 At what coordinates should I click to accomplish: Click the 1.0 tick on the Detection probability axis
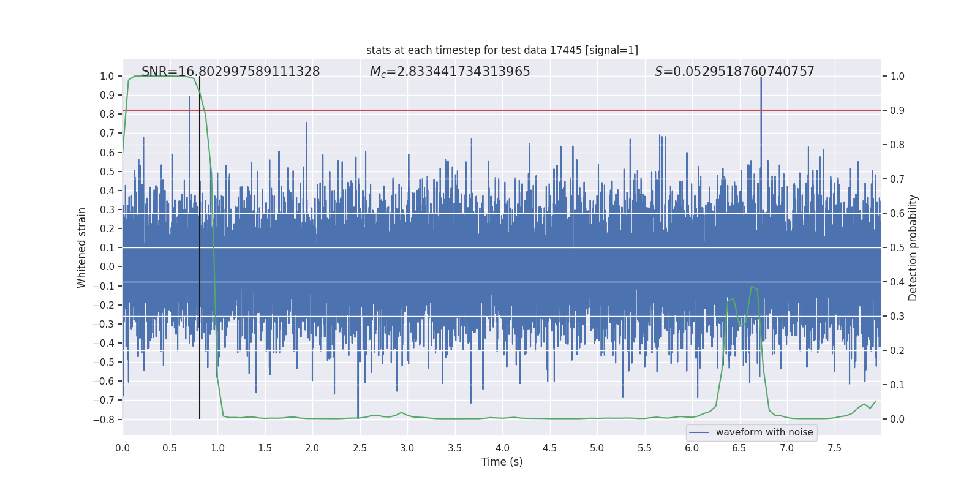(x=897, y=76)
